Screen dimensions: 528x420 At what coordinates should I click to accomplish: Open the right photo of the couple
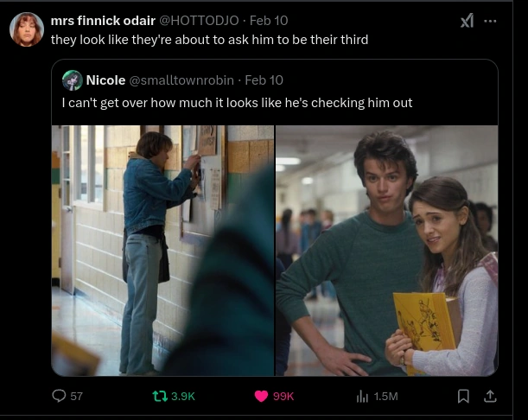pyautogui.click(x=386, y=251)
